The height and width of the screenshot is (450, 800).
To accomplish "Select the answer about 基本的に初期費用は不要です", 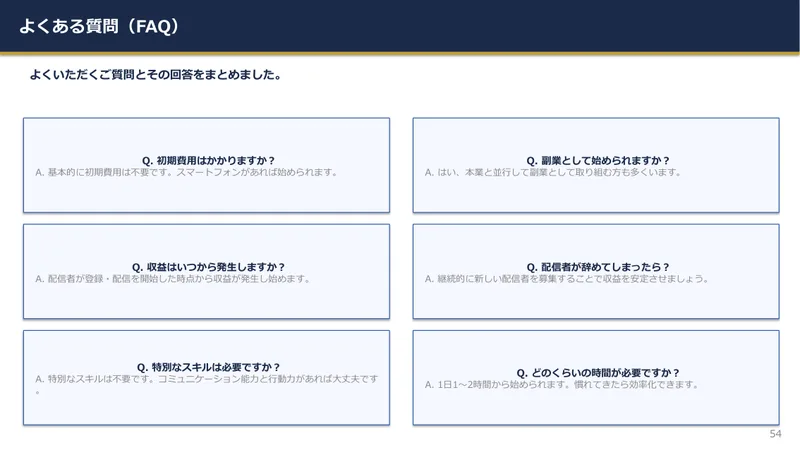I will point(186,172).
